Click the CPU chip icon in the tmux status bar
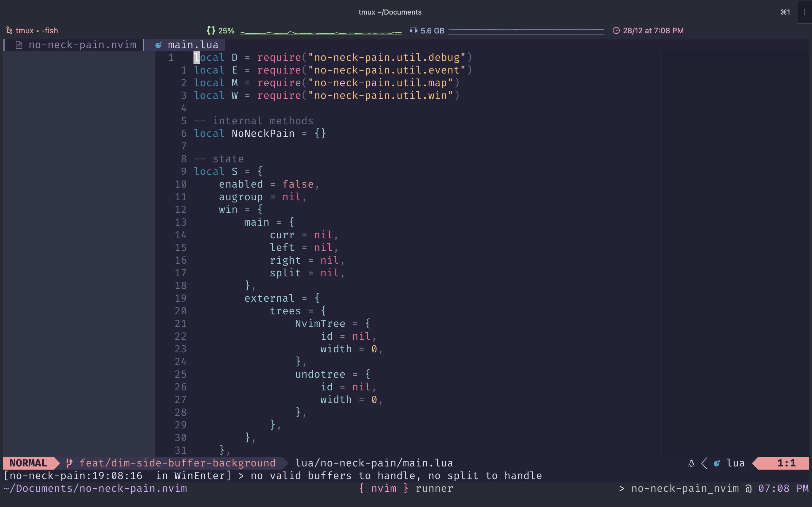This screenshot has width=812, height=507. point(211,30)
